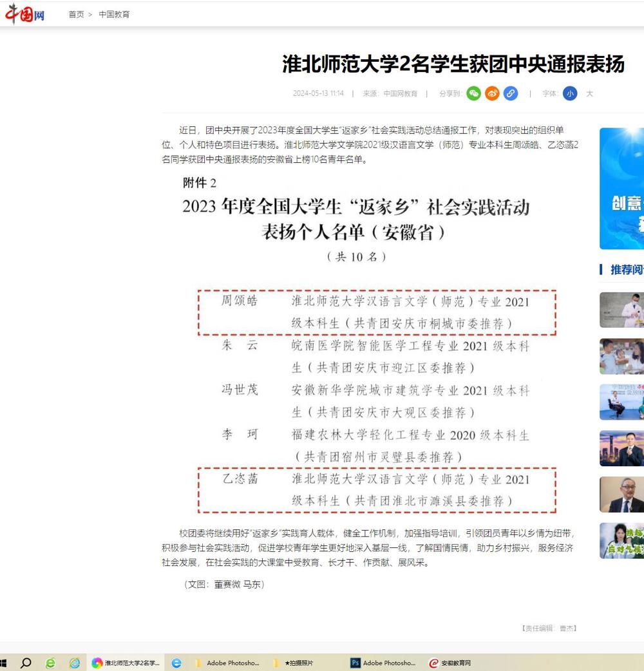The height and width of the screenshot is (671, 644).
Task: Select large font size 大
Action: (x=589, y=93)
